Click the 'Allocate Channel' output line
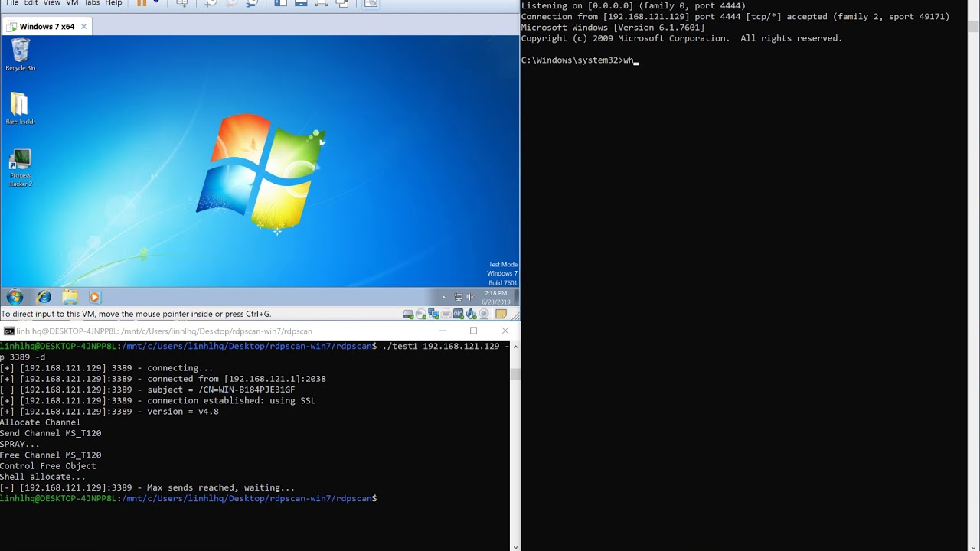The image size is (980, 551). 40,422
